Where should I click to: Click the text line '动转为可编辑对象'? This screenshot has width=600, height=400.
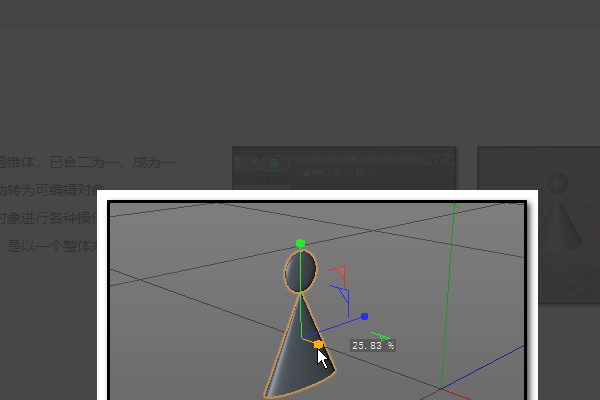pyautogui.click(x=52, y=190)
